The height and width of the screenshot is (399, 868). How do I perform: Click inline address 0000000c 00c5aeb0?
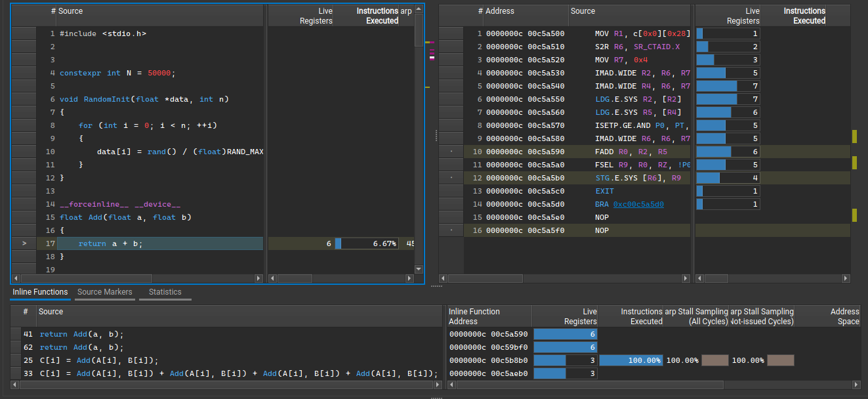click(488, 373)
